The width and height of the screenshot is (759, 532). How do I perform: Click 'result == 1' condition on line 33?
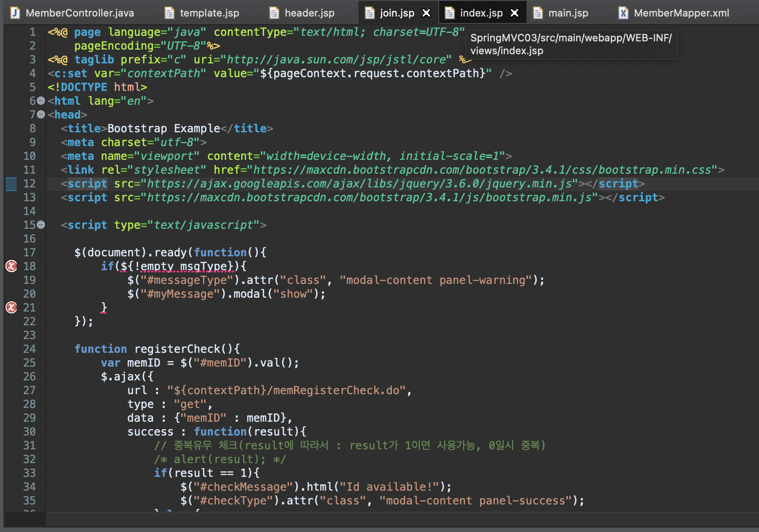click(x=210, y=473)
